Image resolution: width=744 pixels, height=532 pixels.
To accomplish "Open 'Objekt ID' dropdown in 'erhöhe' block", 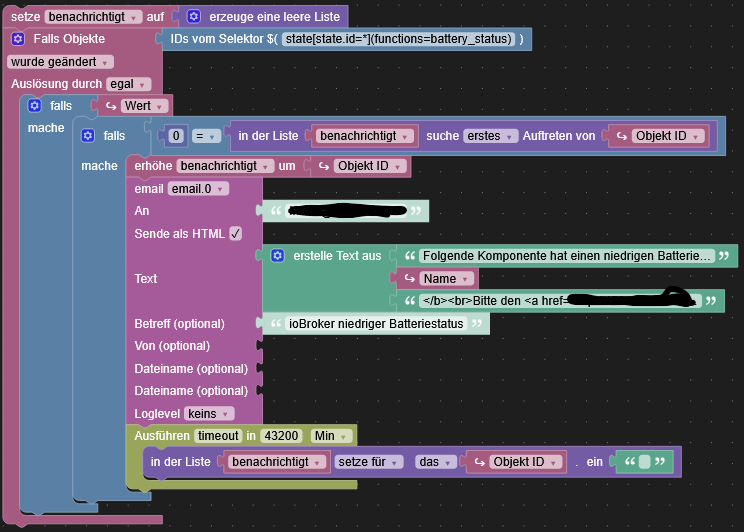I will [370, 166].
